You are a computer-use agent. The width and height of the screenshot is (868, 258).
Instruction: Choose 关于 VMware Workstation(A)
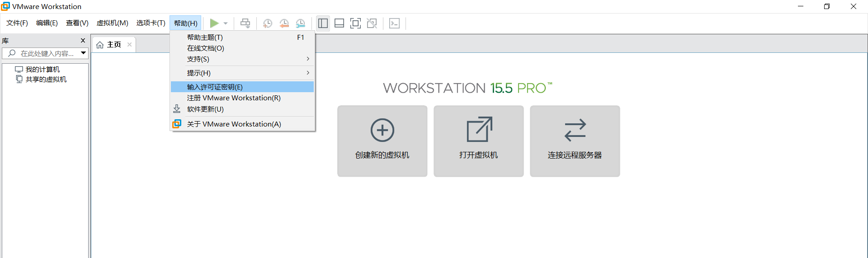[242, 124]
